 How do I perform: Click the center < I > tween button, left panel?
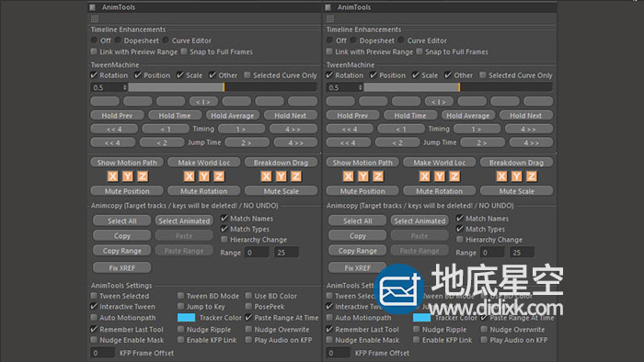pos(203,101)
